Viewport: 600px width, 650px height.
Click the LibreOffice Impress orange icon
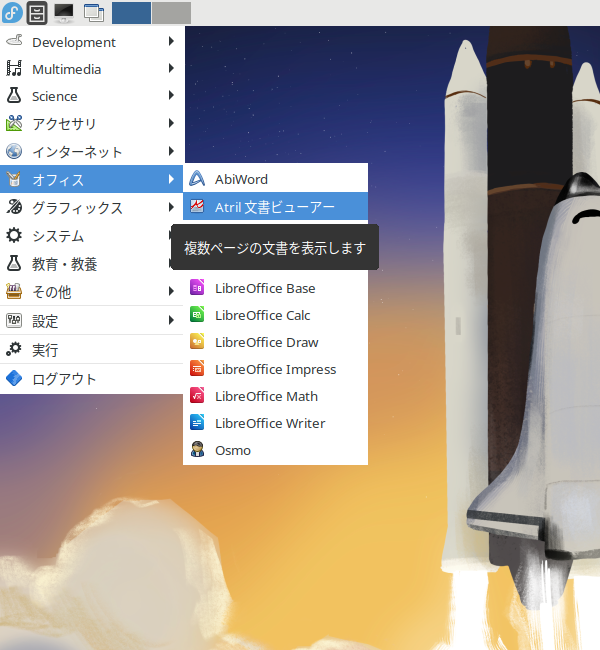(x=197, y=369)
